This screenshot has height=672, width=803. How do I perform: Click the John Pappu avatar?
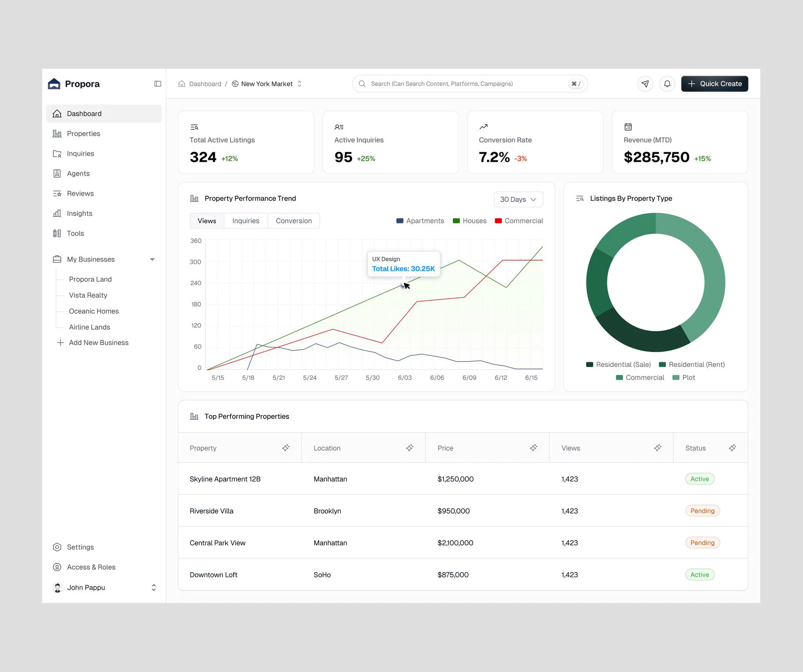click(x=58, y=587)
